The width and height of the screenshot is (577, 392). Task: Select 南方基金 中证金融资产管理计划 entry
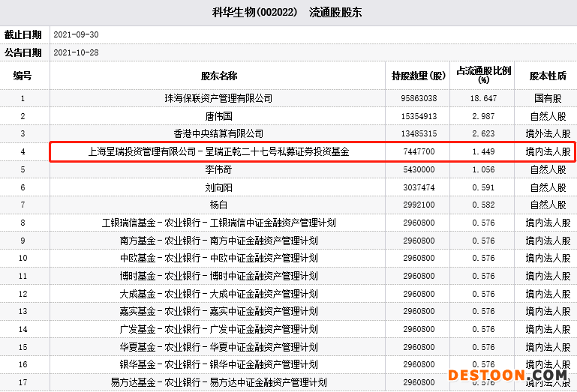[218, 241]
